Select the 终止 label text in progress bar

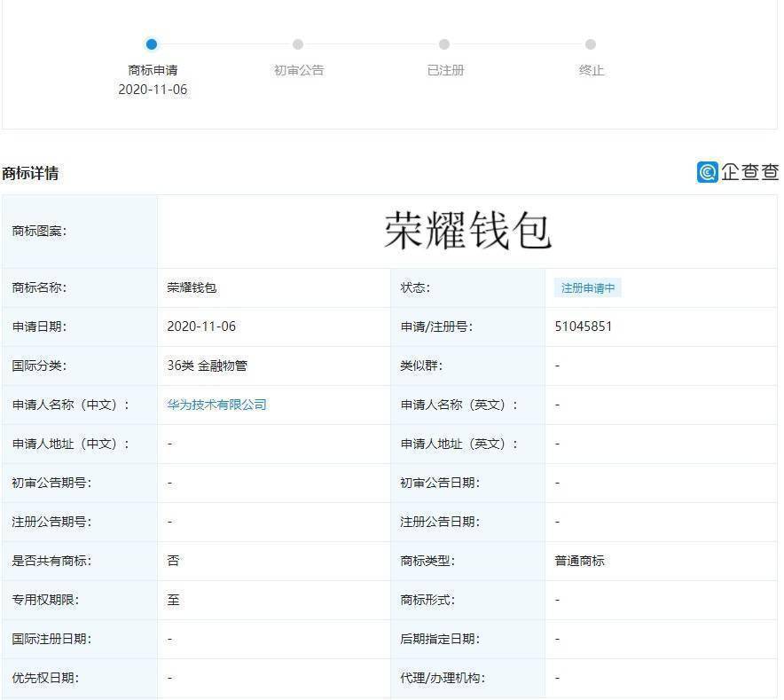(x=592, y=70)
